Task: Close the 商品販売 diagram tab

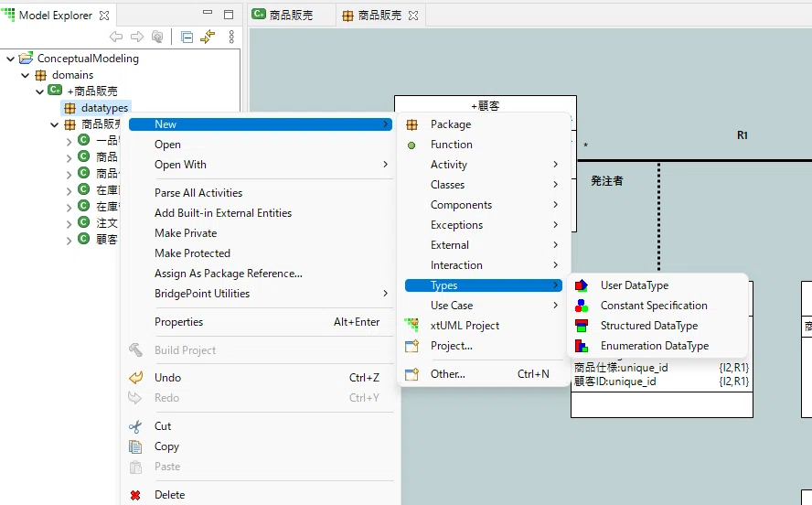Action: 412,16
